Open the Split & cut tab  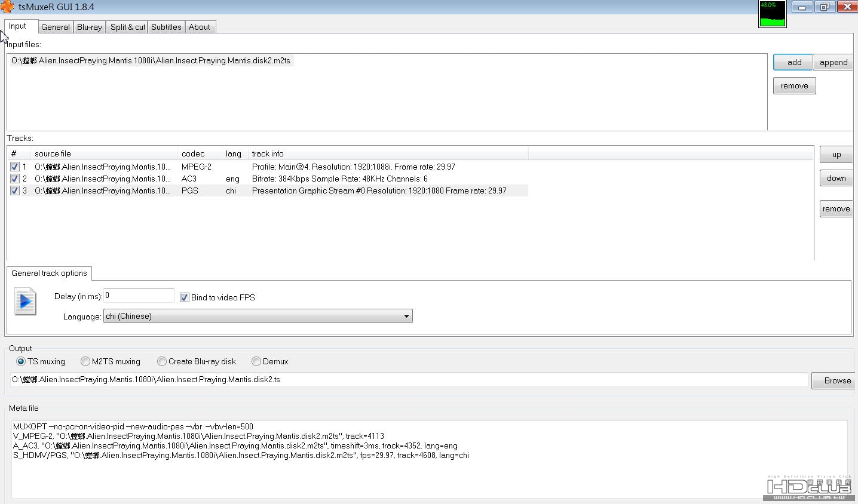click(x=128, y=27)
